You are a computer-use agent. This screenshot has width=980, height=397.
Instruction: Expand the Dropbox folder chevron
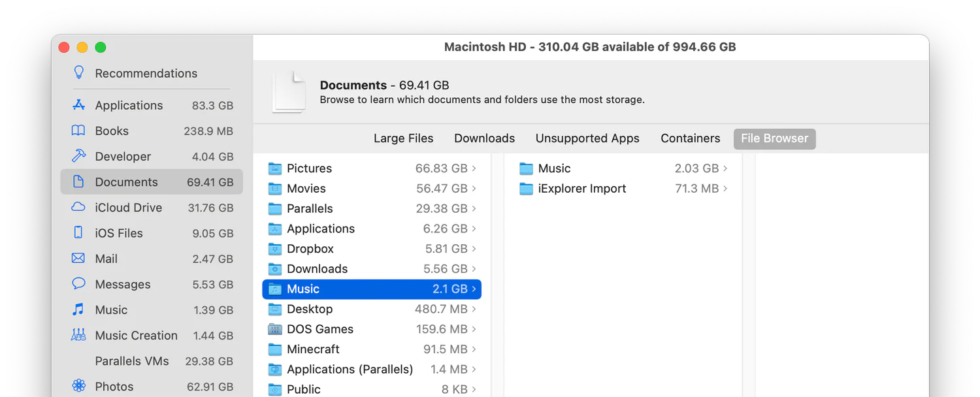tap(474, 249)
